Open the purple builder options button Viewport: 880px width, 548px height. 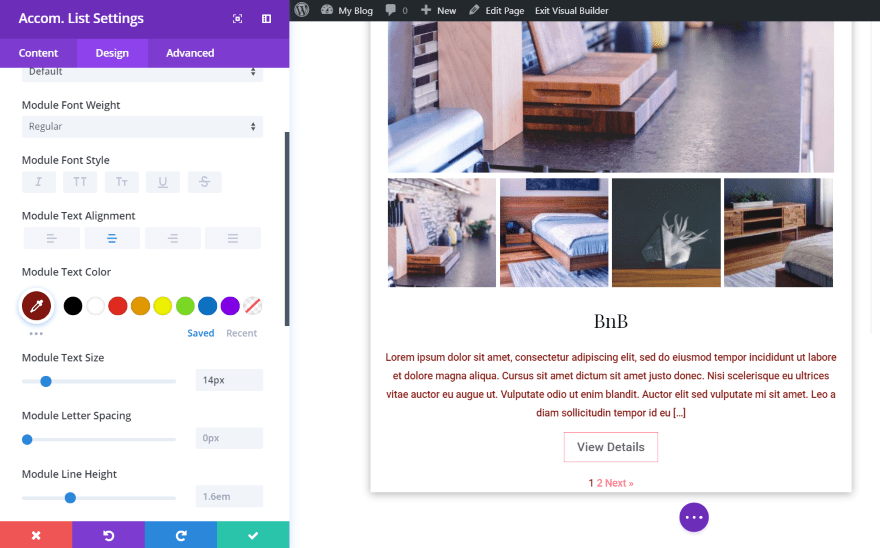[694, 517]
